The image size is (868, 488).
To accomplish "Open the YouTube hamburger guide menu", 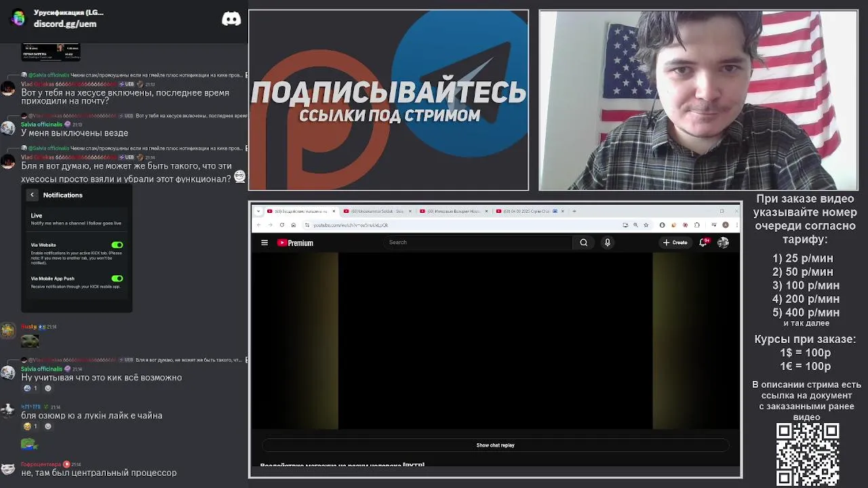I will (264, 243).
